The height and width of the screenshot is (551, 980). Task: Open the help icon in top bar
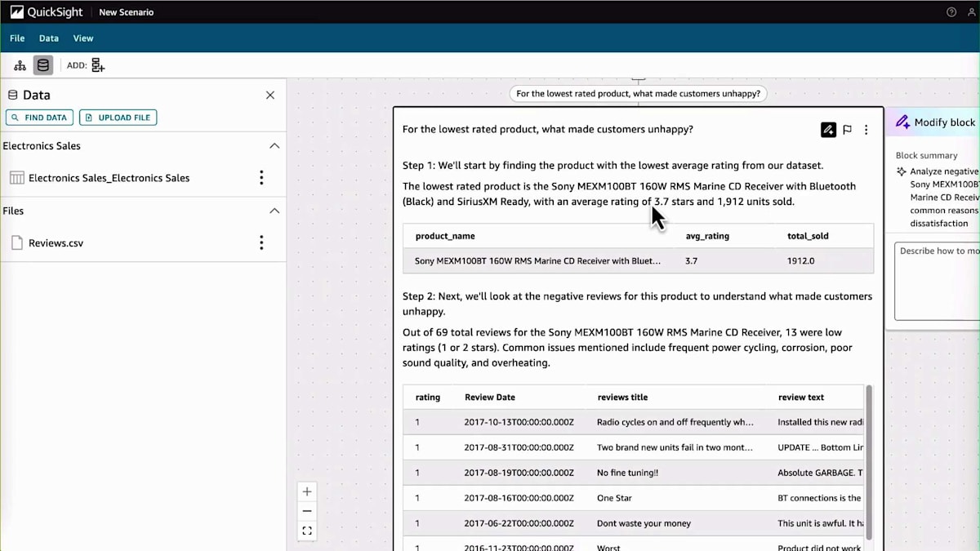coord(951,12)
